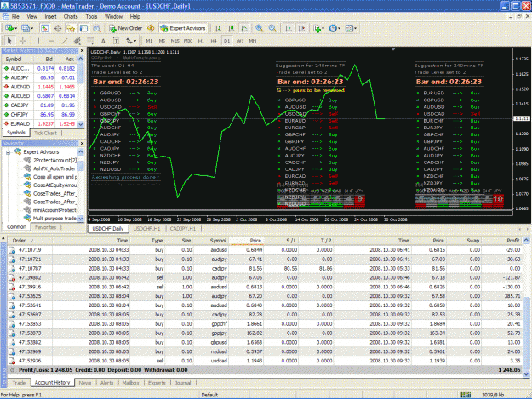This screenshot has height=399, width=532.
Task: Select the AUDJPY row in Market Watch
Action: click(x=39, y=77)
